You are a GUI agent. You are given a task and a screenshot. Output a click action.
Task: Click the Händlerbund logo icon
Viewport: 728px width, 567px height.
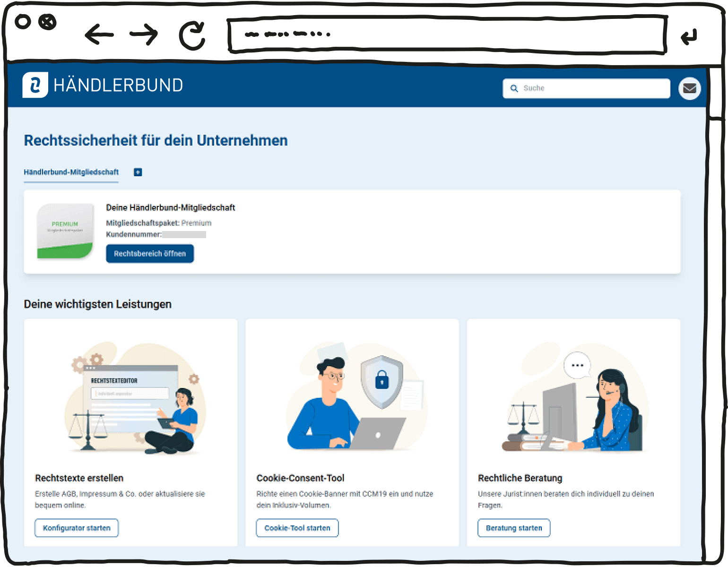35,85
